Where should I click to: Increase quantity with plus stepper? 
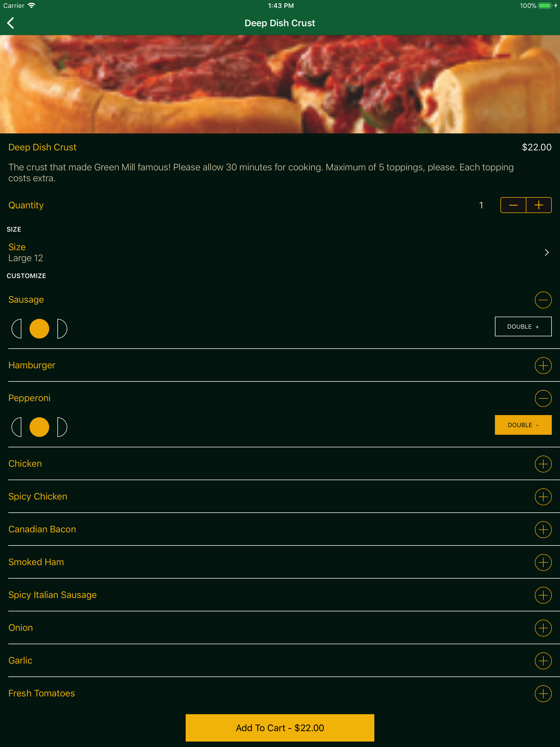539,205
